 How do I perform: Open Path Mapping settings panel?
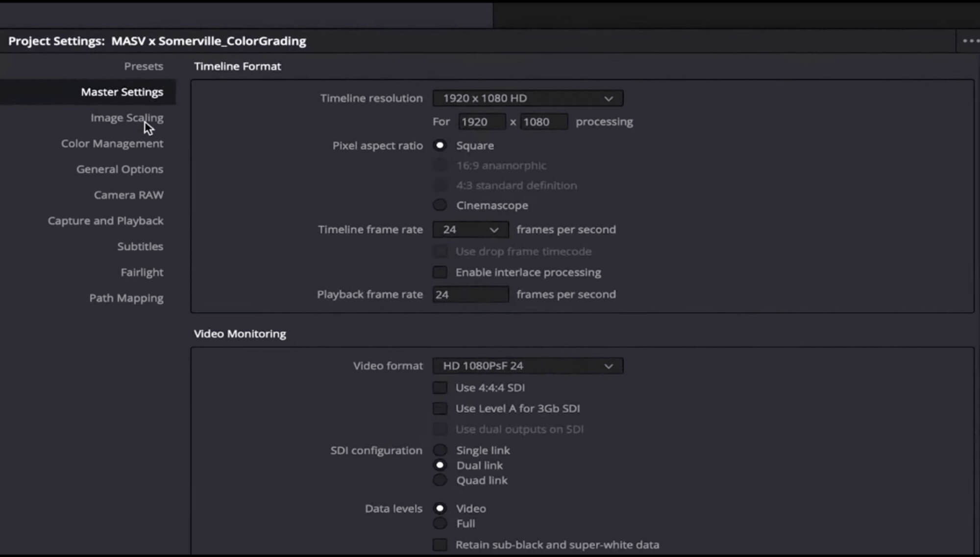click(x=126, y=298)
